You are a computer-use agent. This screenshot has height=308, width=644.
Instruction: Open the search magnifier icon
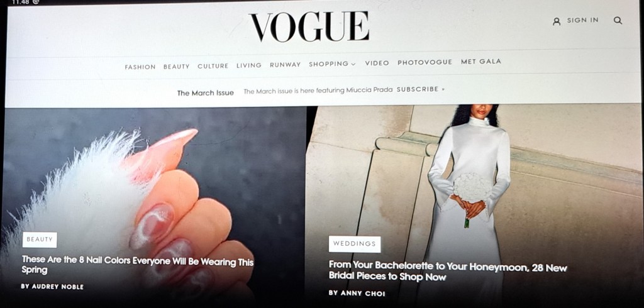click(618, 21)
